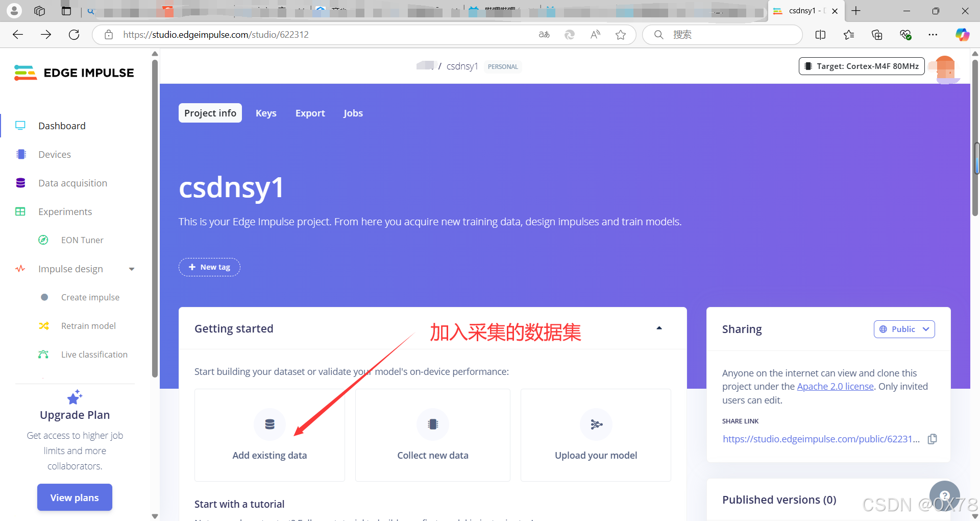Add a New tag to project

pos(209,267)
